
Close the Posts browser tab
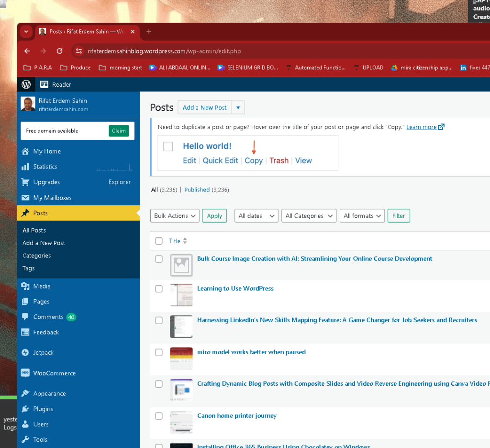pos(133,32)
